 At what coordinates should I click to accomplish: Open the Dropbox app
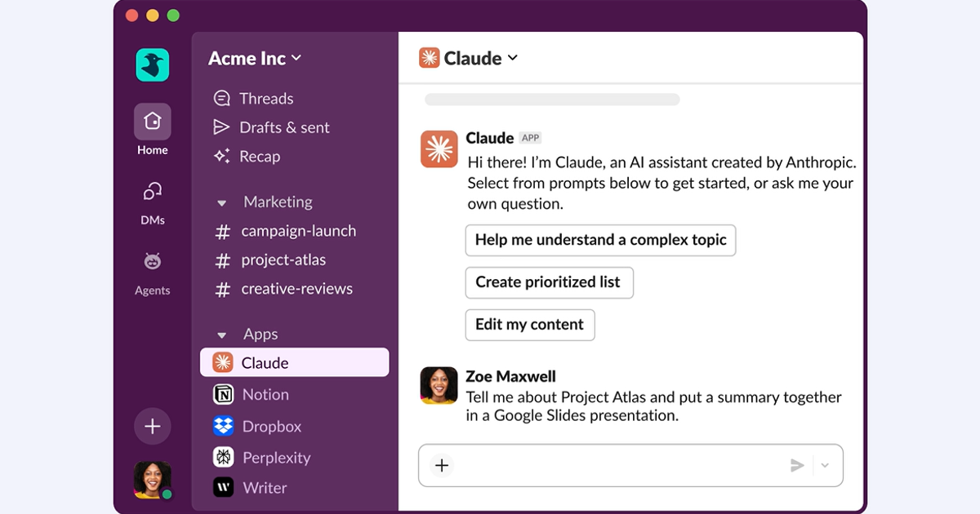click(271, 426)
